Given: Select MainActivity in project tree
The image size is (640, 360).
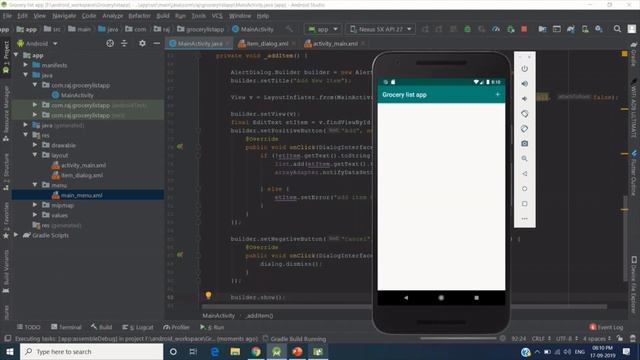Looking at the screenshot, I should click(77, 95).
